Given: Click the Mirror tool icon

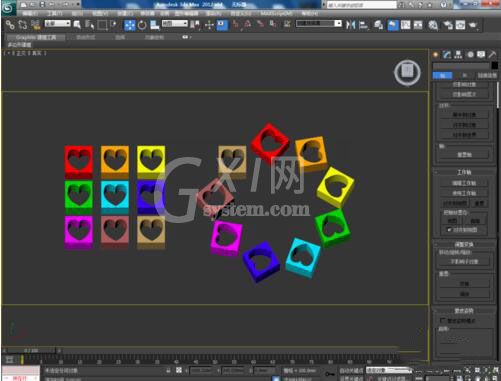Looking at the screenshot, I should click(x=350, y=25).
